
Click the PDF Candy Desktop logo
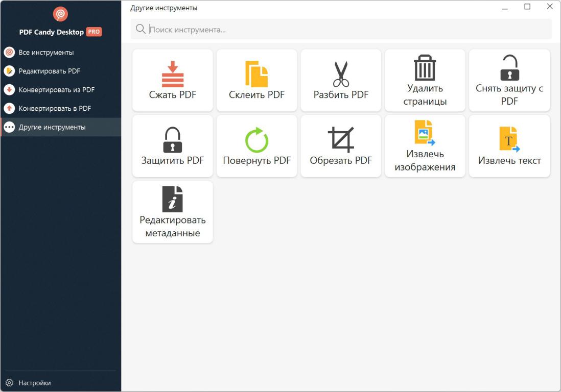[x=60, y=14]
